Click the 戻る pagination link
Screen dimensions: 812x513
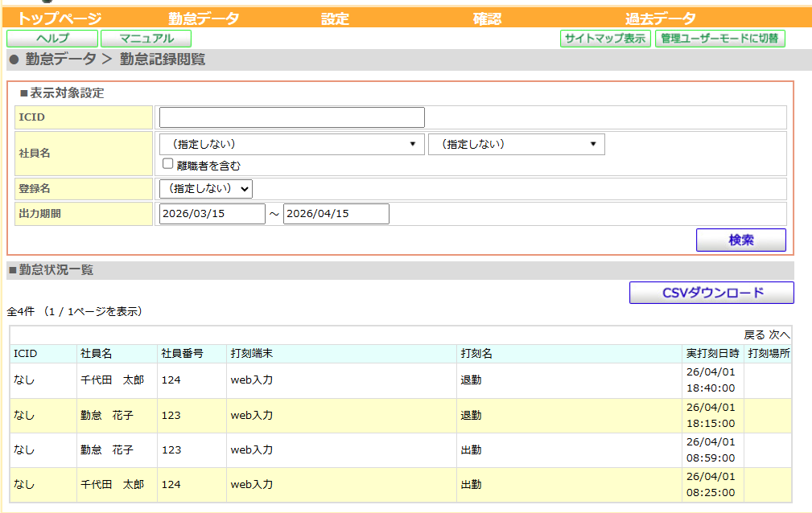[x=754, y=334]
